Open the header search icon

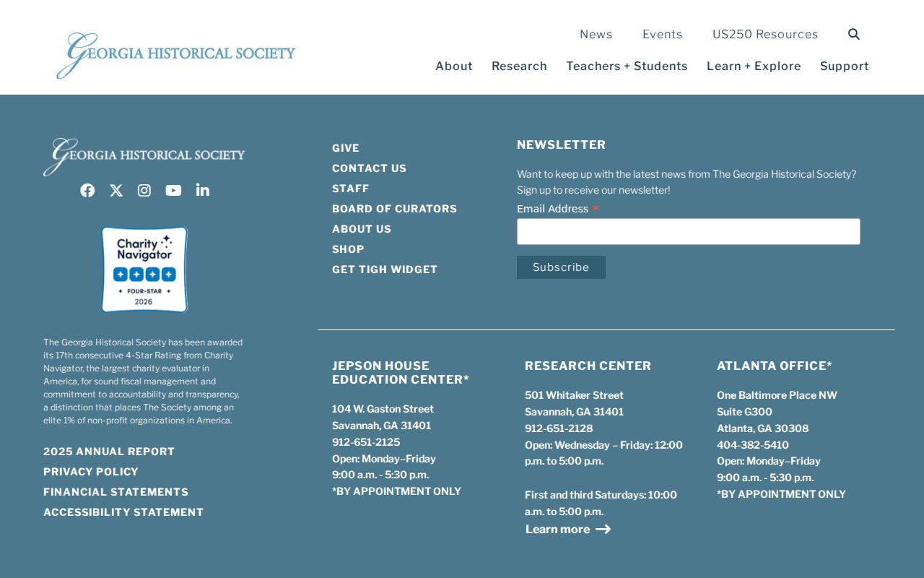854,34
